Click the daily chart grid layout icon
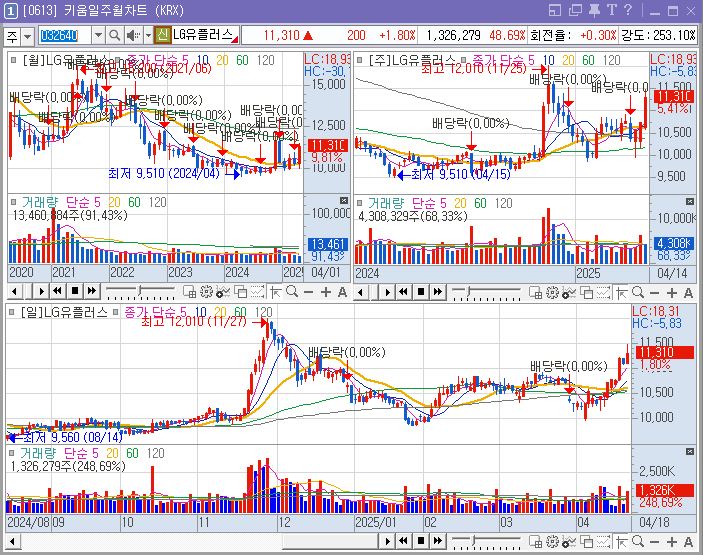The height and width of the screenshot is (555, 703). [535, 542]
